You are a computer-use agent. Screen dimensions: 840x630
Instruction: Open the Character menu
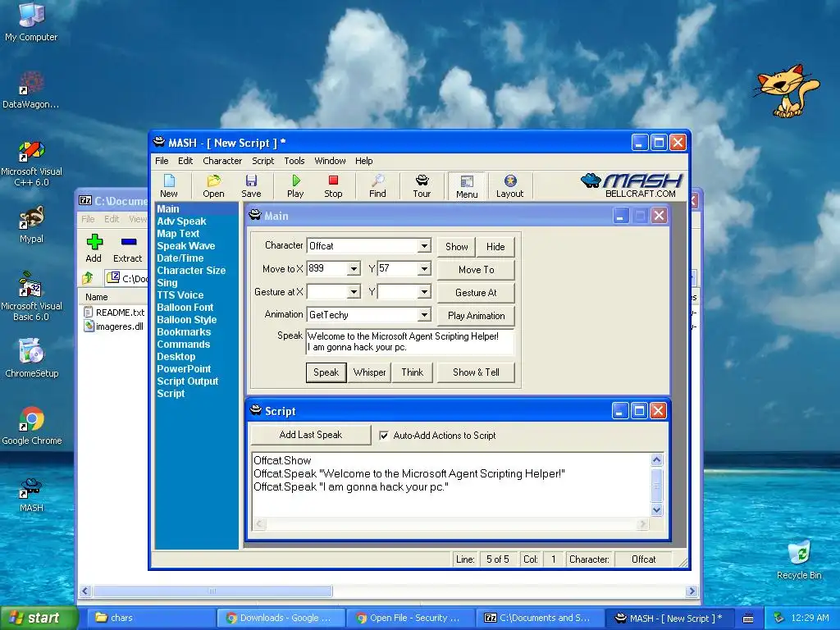tap(222, 161)
